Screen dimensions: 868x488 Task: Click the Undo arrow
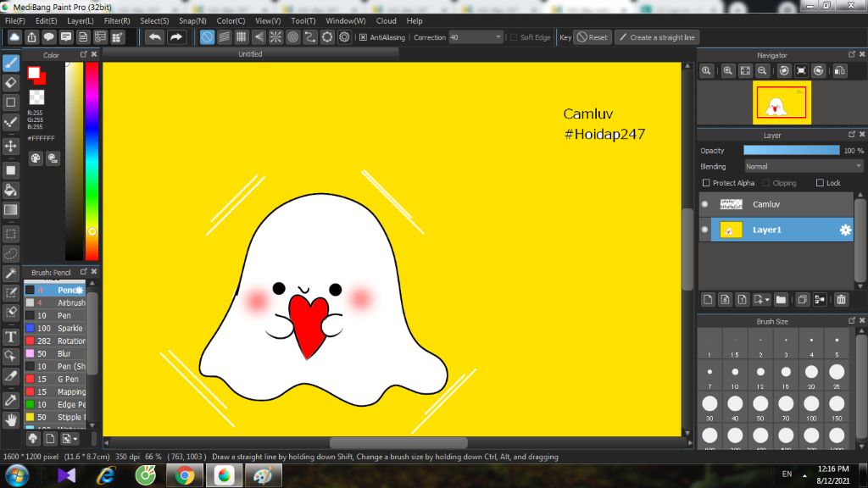coord(155,37)
